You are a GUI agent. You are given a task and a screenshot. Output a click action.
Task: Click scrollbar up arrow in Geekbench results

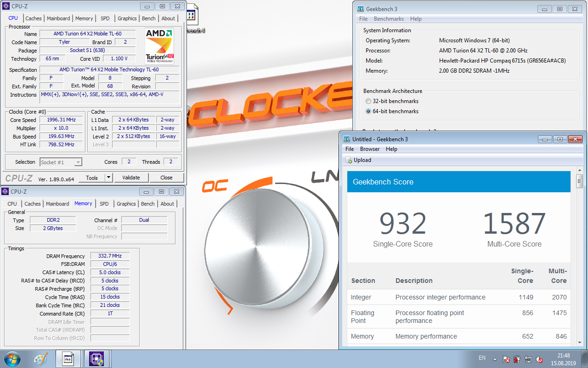(x=579, y=170)
